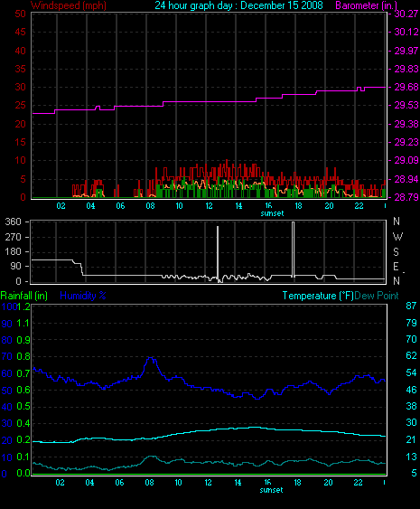Click rainfall axis value 1.1
Screen dimensions: 420x509
click(x=23, y=323)
